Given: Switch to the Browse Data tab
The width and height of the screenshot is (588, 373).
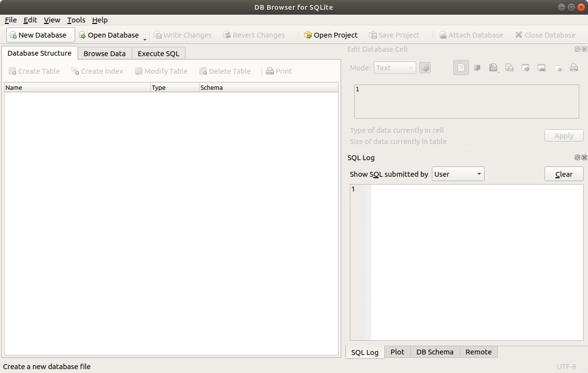Looking at the screenshot, I should pyautogui.click(x=104, y=53).
